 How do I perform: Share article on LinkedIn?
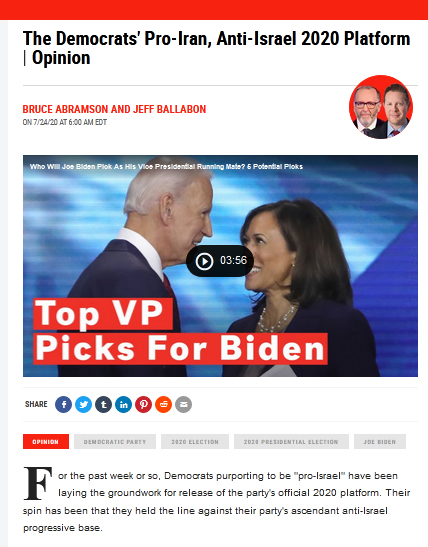coord(123,405)
